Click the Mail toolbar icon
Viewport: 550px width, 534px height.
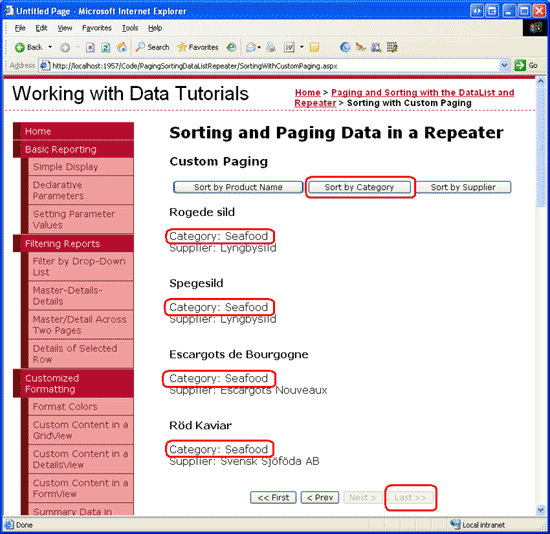coord(250,47)
